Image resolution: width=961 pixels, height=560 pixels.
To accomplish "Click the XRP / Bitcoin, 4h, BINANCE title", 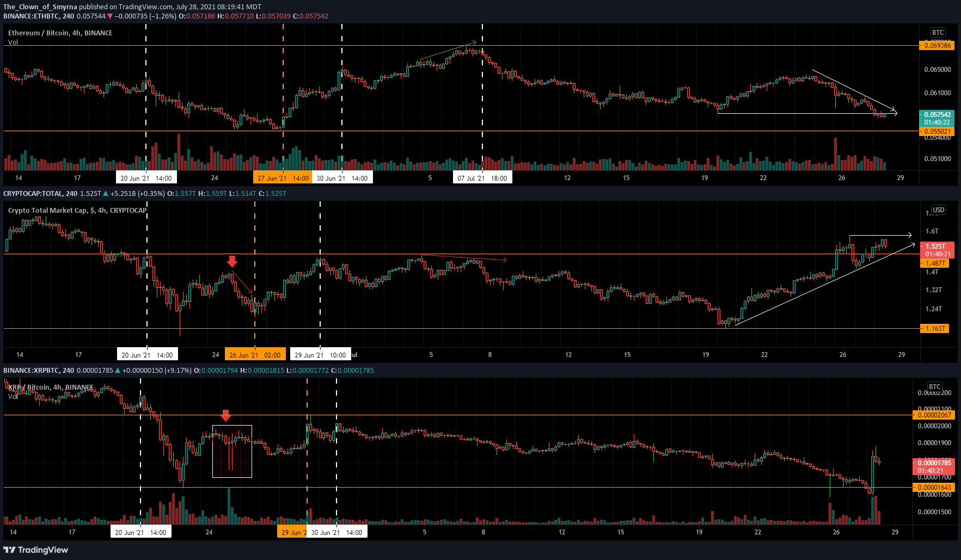I will (x=51, y=387).
